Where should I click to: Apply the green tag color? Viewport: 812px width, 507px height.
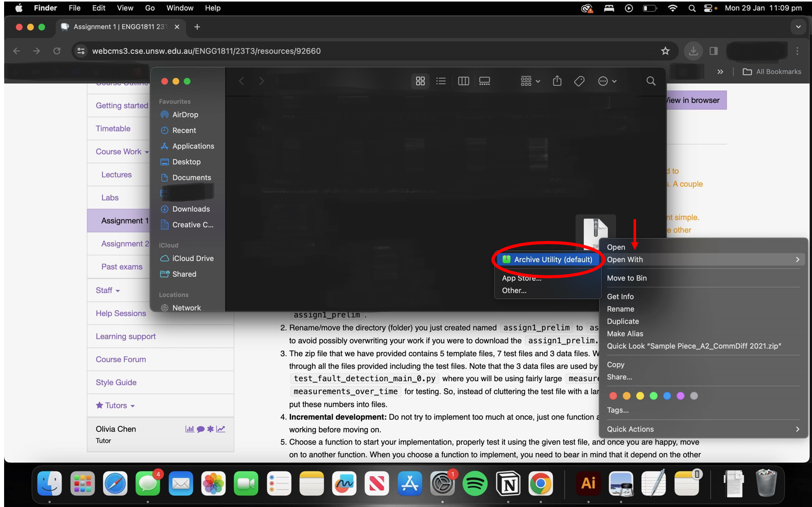click(x=653, y=395)
